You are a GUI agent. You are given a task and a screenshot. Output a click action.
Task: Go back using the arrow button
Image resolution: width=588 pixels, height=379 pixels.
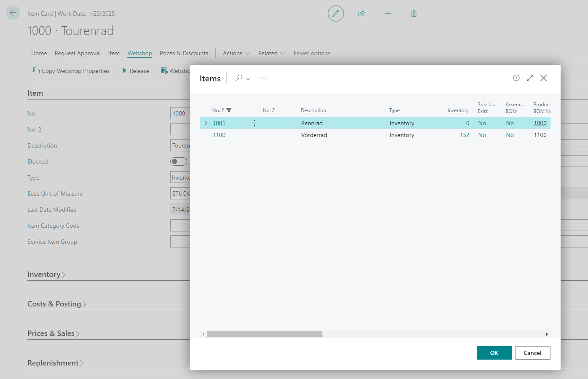[13, 13]
